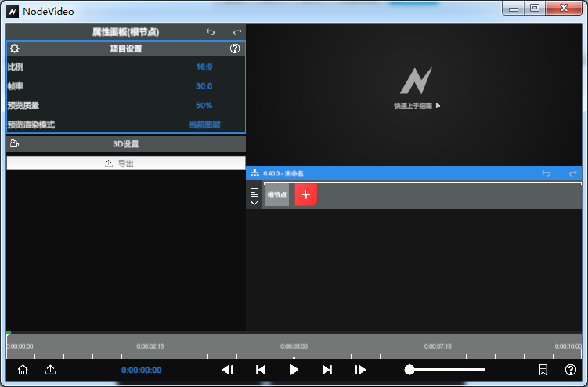Click the 导出 export button
The image size is (588, 387).
point(125,163)
